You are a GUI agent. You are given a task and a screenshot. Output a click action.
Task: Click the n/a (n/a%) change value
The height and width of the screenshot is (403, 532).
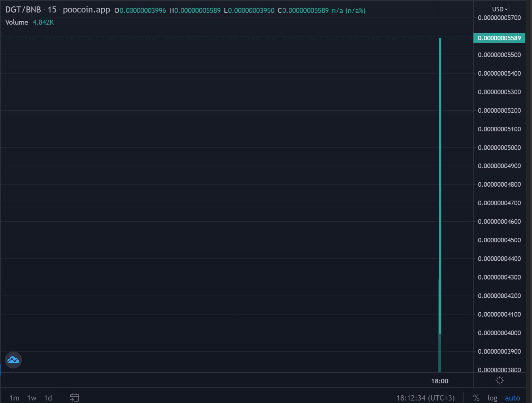click(349, 10)
